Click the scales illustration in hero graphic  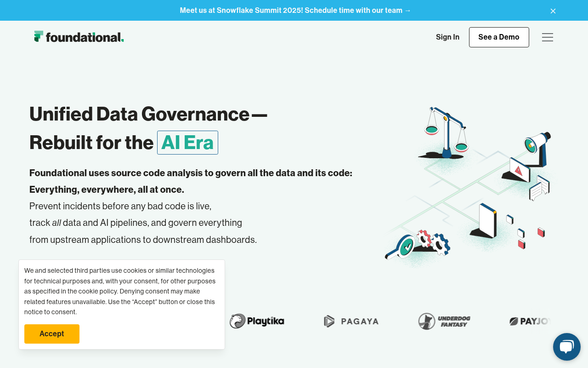445,131
